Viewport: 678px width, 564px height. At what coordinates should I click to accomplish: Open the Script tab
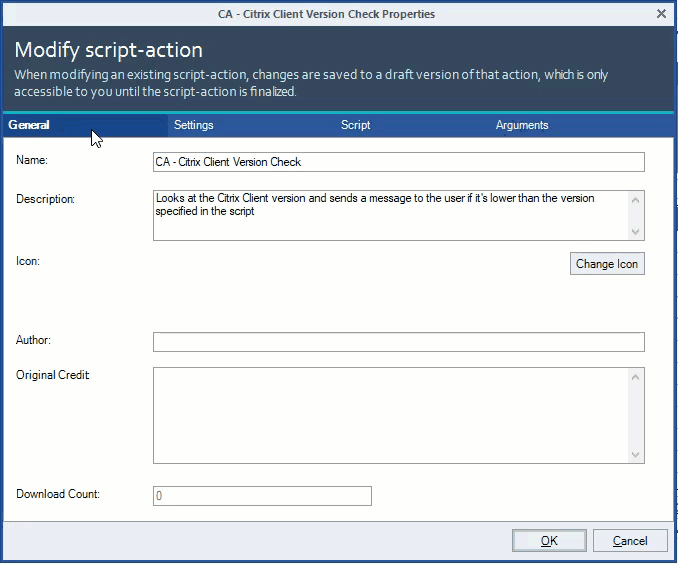(355, 125)
